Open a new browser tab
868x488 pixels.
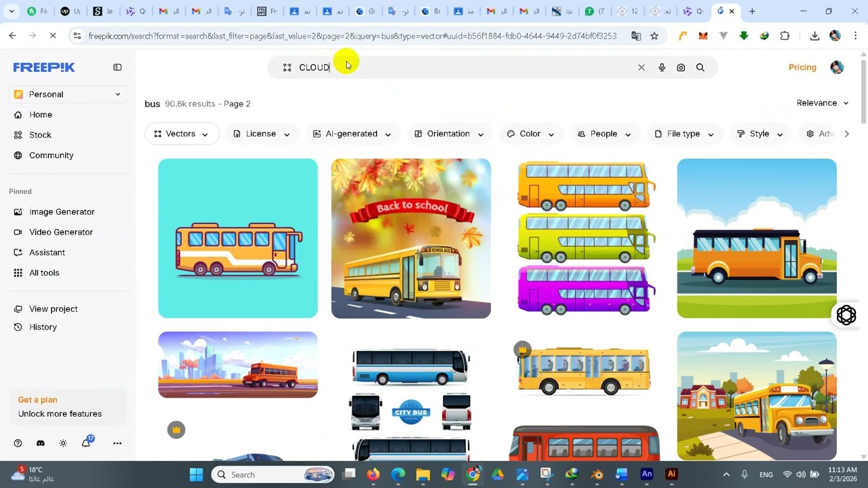[x=752, y=12]
